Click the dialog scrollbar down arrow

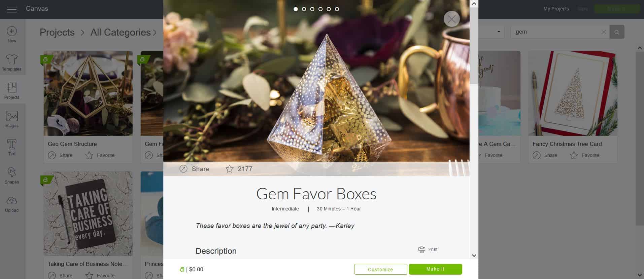(x=474, y=255)
